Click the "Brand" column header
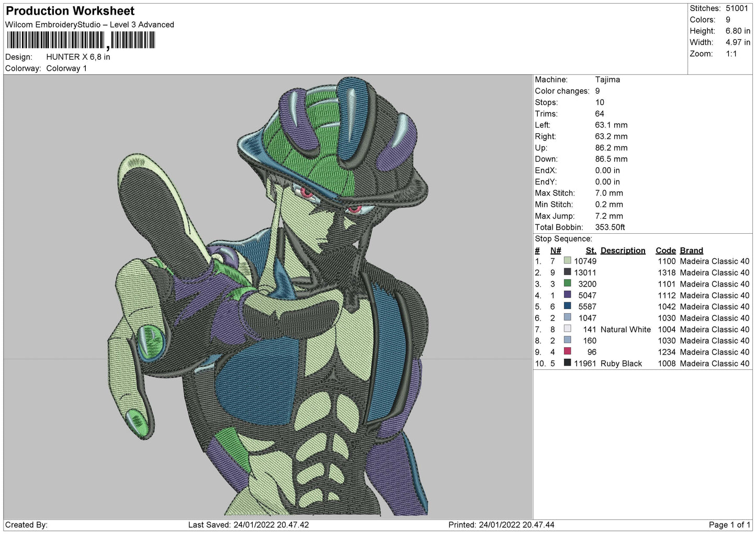Image resolution: width=756 pixels, height=534 pixels. pos(692,251)
